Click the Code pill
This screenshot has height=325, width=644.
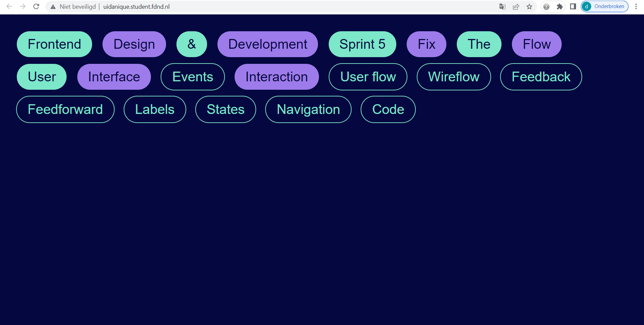tap(388, 109)
